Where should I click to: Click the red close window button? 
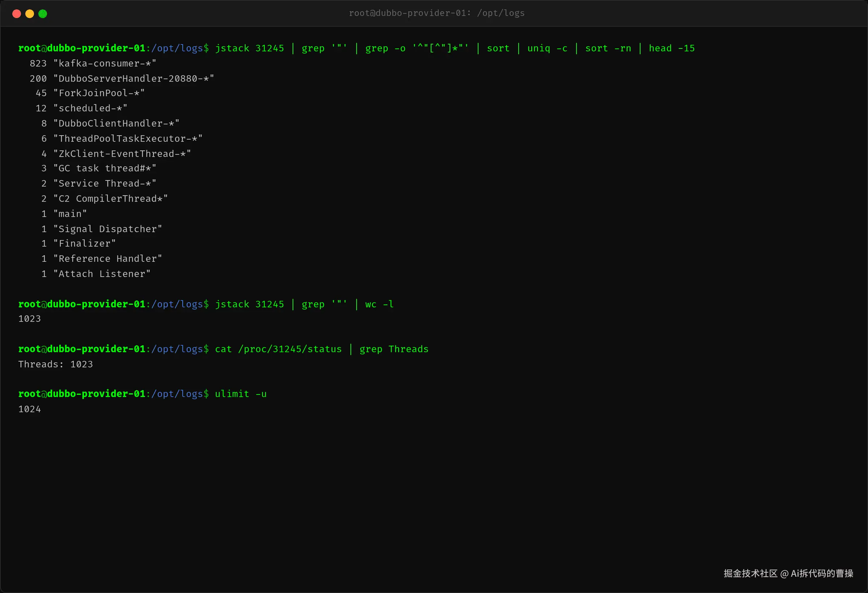(x=16, y=14)
